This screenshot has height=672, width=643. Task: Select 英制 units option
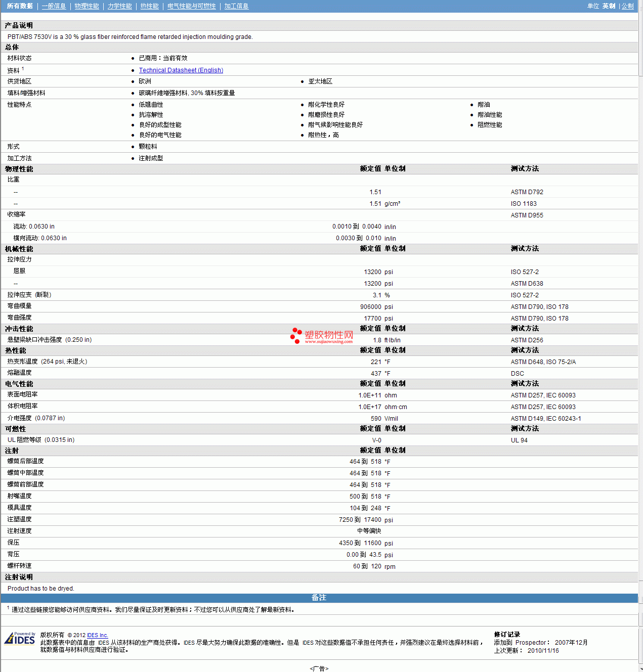tap(609, 6)
